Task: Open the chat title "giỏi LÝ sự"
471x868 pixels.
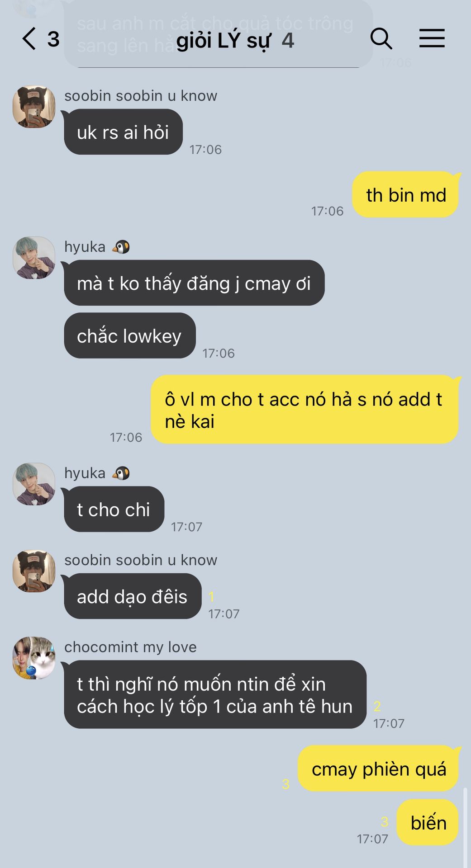Action: click(224, 40)
